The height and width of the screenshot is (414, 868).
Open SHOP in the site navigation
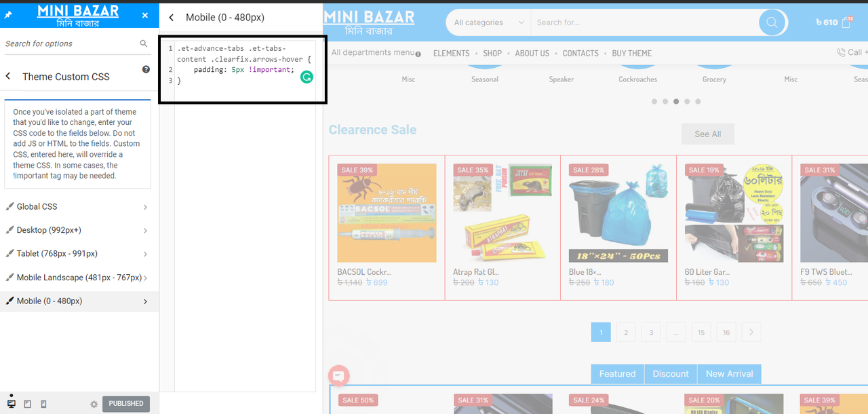[x=492, y=53]
